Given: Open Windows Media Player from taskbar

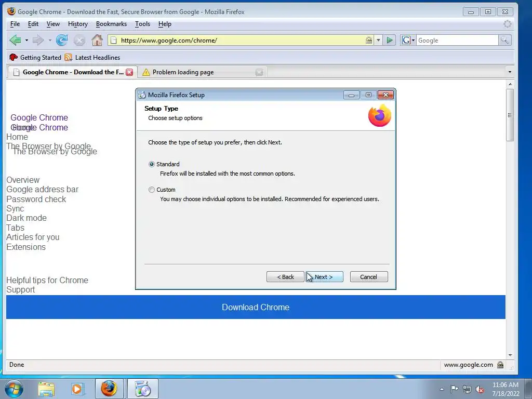Looking at the screenshot, I should click(77, 389).
